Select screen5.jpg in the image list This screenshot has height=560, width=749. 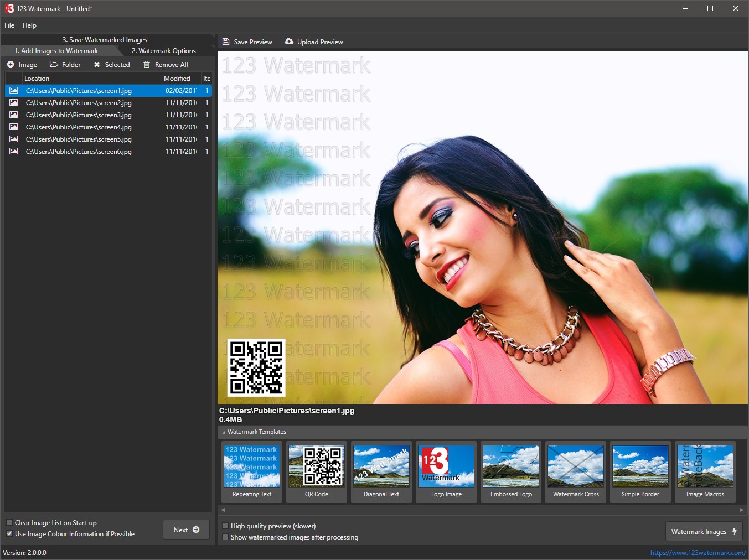tap(79, 139)
